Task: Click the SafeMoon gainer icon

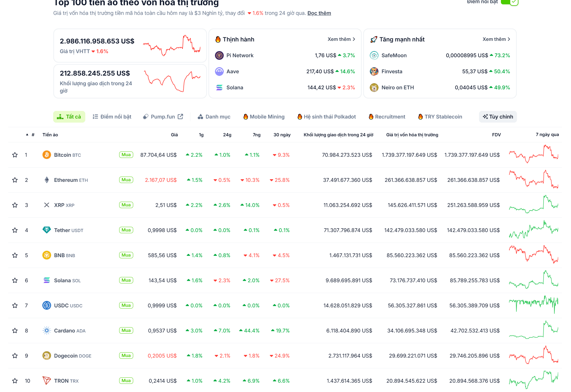Action: (374, 55)
